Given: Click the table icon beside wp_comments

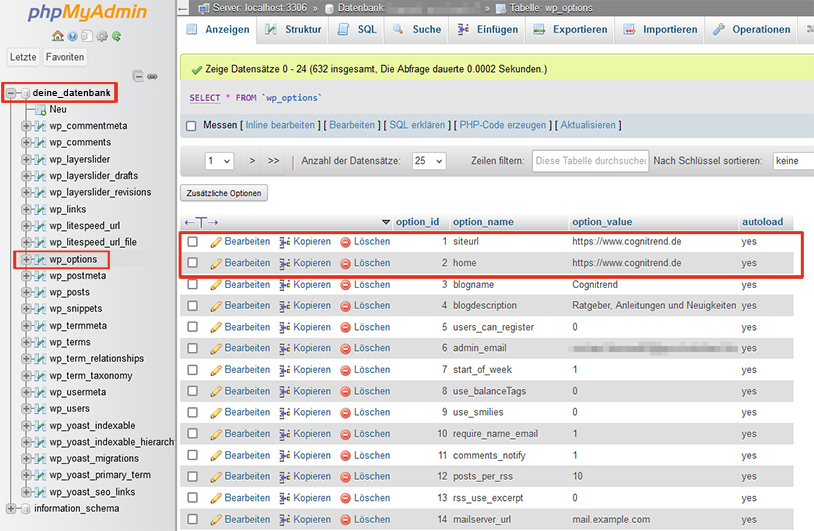Looking at the screenshot, I should (40, 142).
